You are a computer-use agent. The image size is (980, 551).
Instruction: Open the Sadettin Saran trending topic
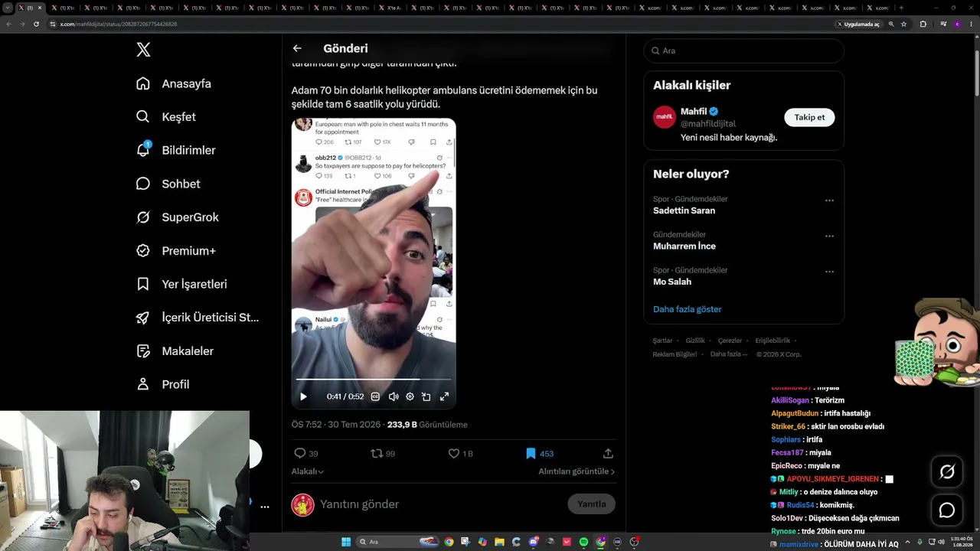(684, 210)
